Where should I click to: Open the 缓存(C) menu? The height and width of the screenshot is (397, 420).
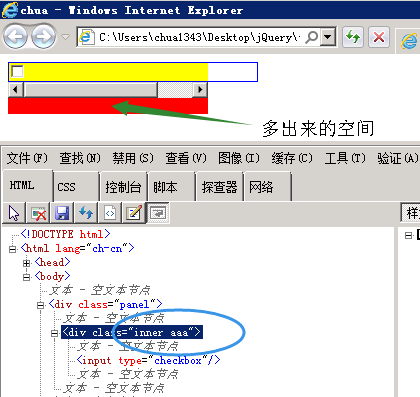(292, 158)
